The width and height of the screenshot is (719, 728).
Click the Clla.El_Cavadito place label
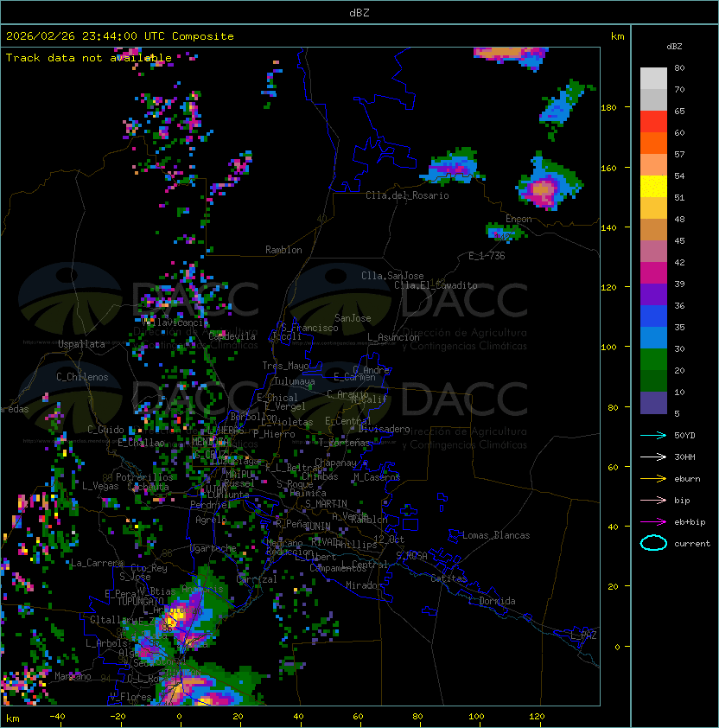(x=436, y=285)
